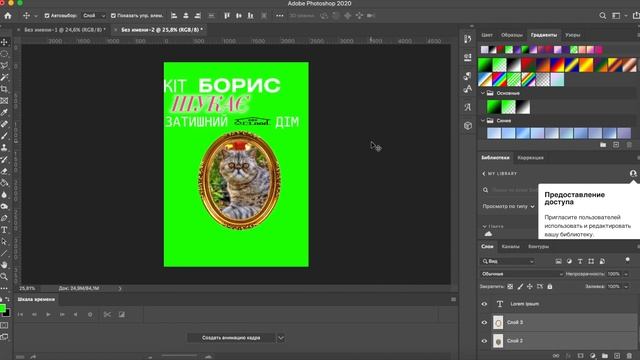
Task: Switch to the Узоры tab
Action: click(x=573, y=35)
